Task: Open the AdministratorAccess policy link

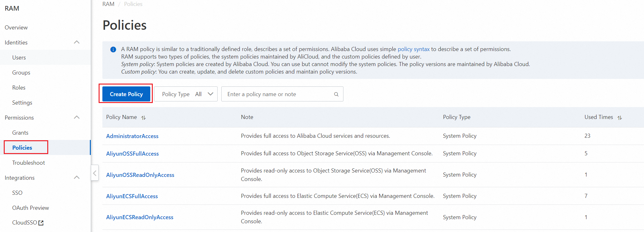Action: click(x=132, y=136)
